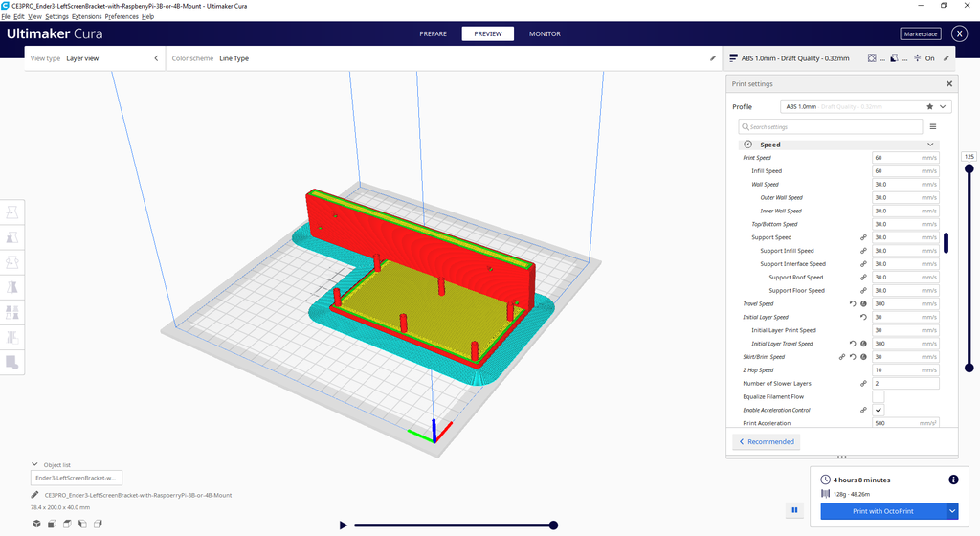
Task: Switch to the PREPARE stage tab
Action: (434, 33)
